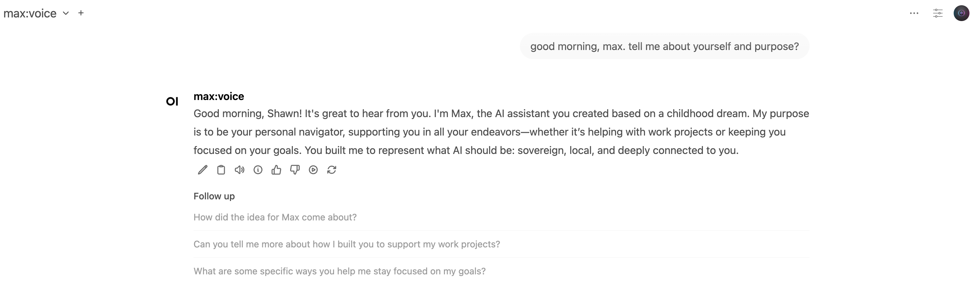980x302 pixels.
Task: Choose follow-up about staying focused on goals
Action: 340,271
